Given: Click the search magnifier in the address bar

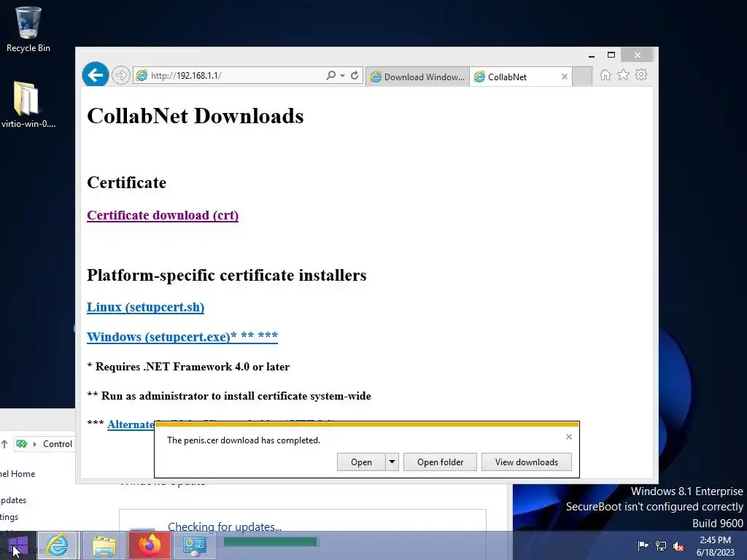Looking at the screenshot, I should tap(330, 75).
